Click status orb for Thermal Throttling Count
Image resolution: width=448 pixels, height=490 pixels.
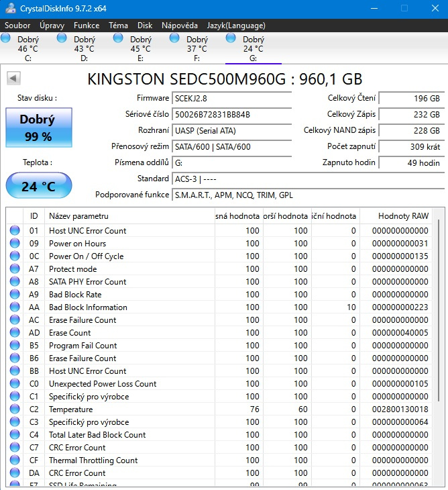point(15,460)
